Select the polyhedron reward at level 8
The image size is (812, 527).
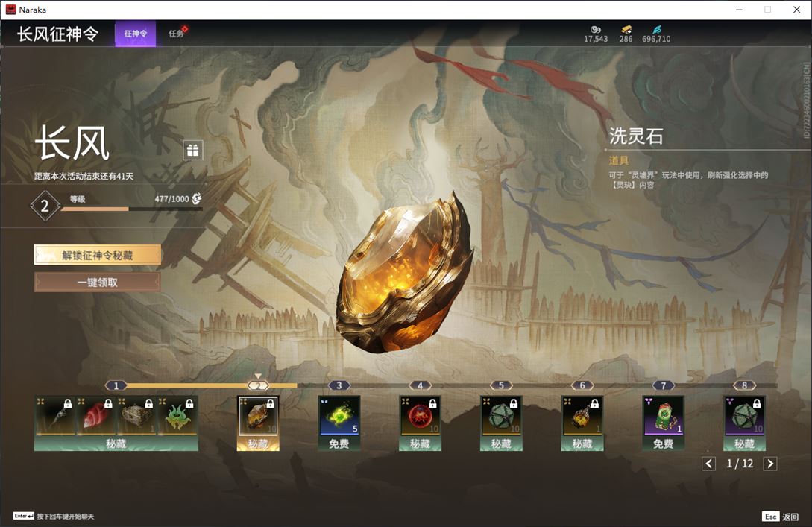point(744,416)
